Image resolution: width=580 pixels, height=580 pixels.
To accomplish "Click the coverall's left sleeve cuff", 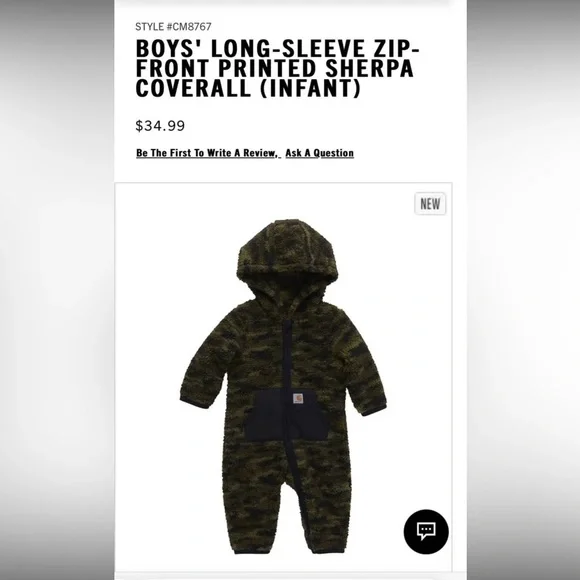I will [x=193, y=402].
